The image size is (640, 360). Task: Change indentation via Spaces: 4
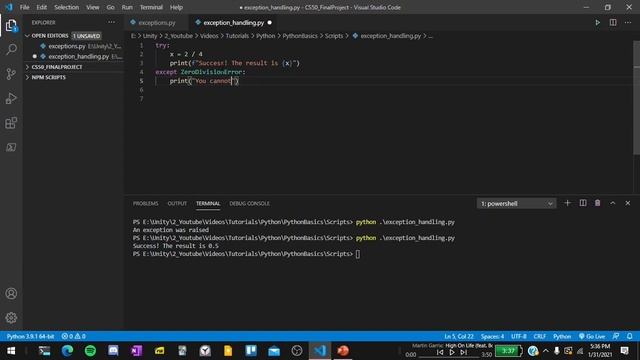click(492, 336)
